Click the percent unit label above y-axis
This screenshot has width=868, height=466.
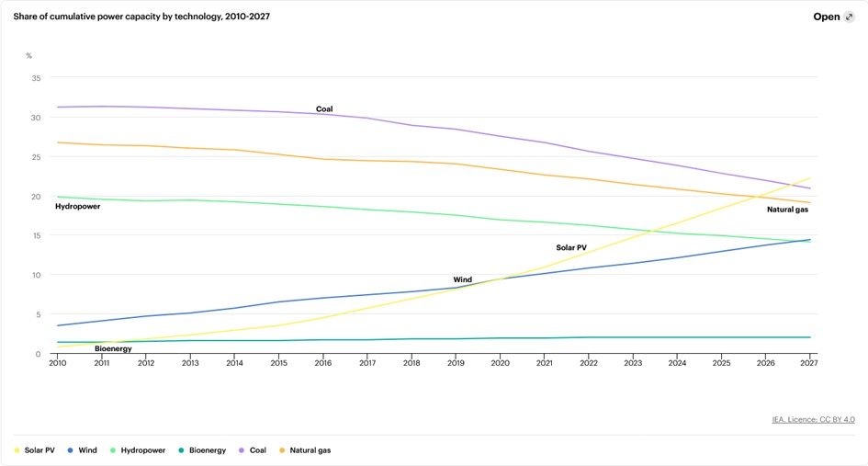tap(28, 56)
